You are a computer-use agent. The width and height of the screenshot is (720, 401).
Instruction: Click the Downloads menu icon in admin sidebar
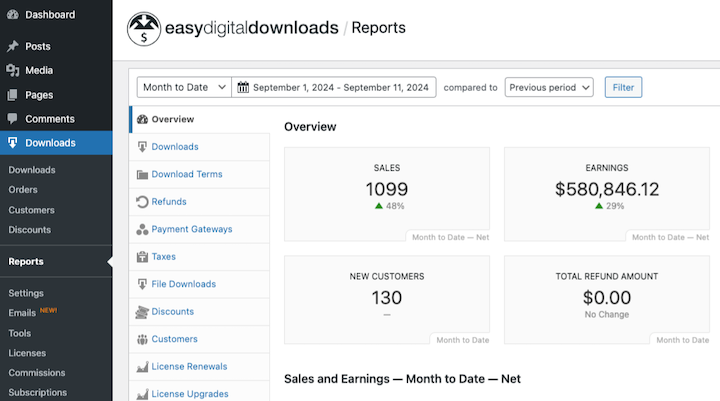(x=13, y=143)
